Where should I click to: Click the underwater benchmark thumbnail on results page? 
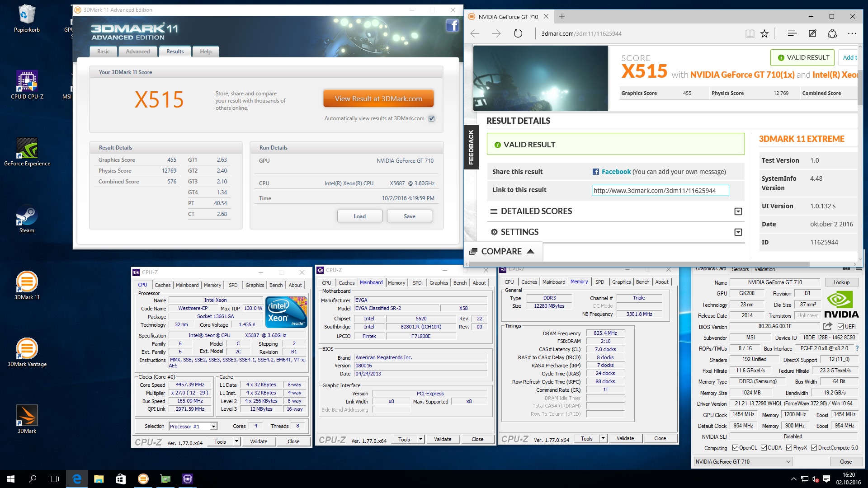[x=541, y=78]
